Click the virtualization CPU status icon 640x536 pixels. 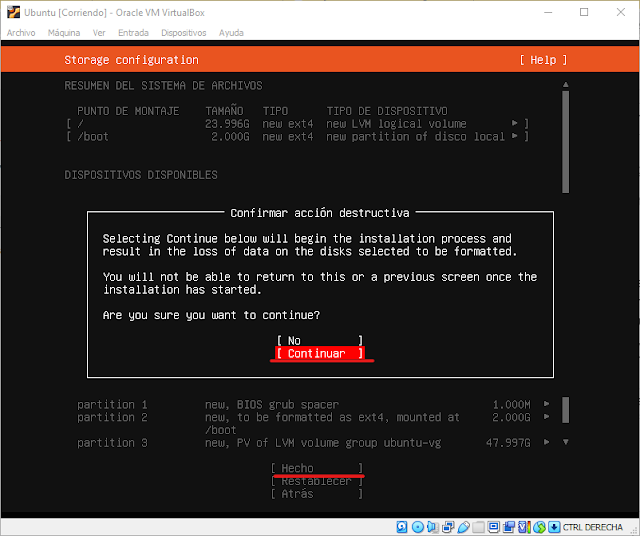[x=524, y=527]
